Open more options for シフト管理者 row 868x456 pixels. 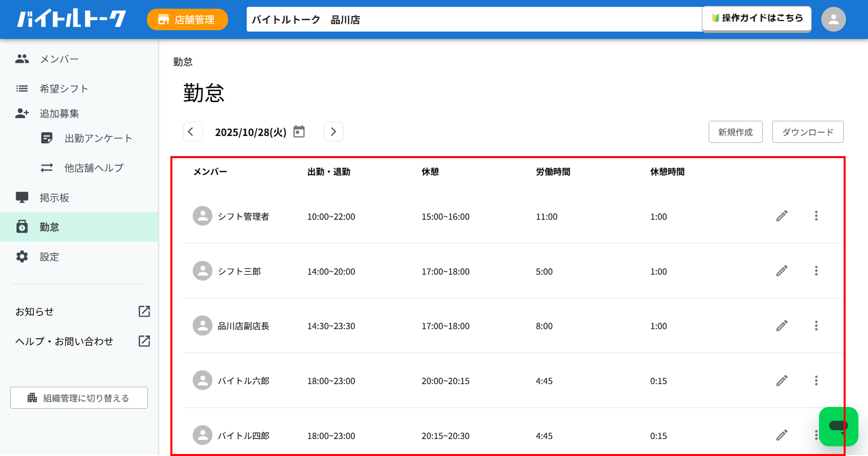[816, 216]
